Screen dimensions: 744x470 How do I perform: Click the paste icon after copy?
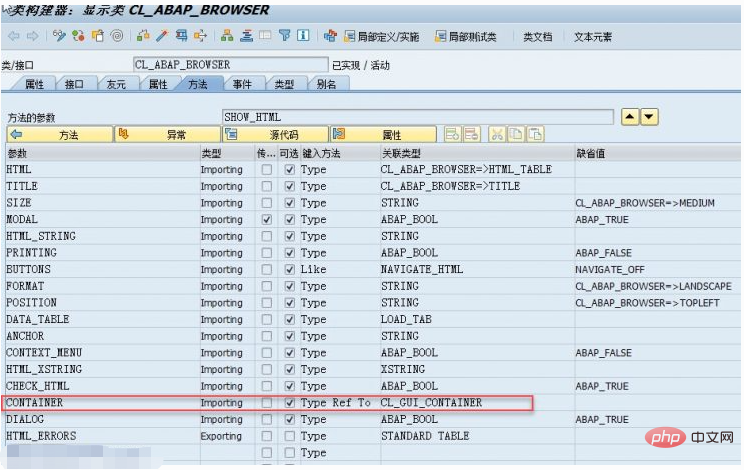click(535, 134)
